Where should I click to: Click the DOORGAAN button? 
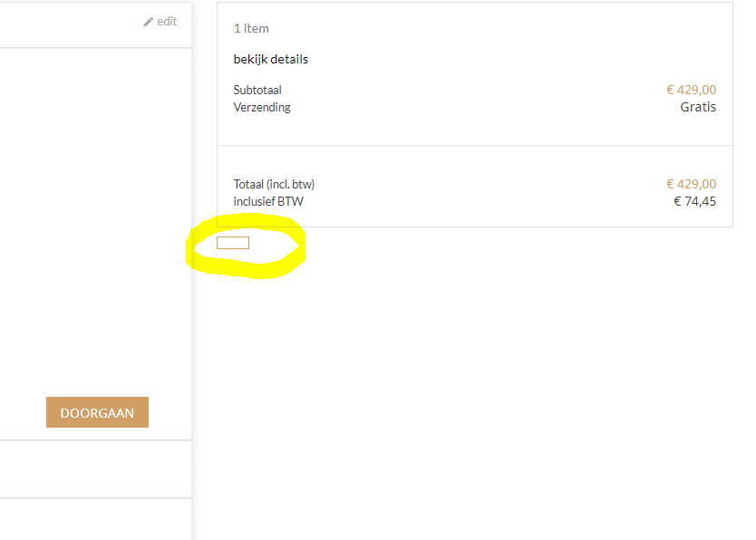pyautogui.click(x=97, y=412)
